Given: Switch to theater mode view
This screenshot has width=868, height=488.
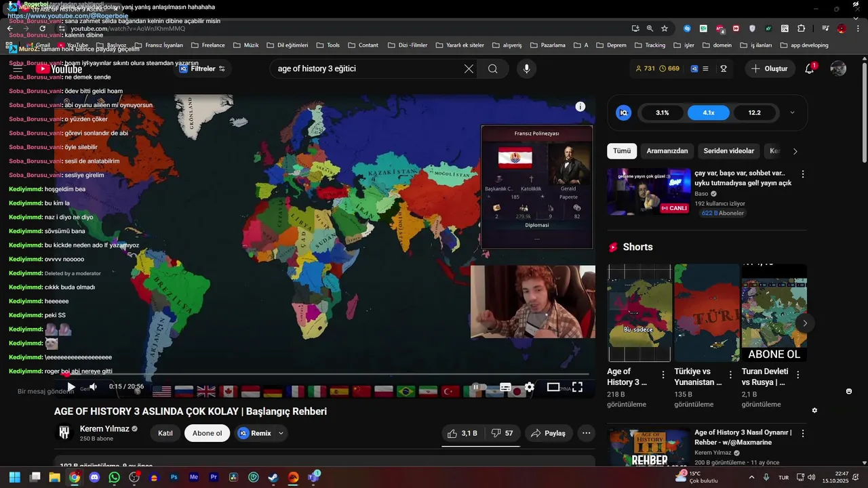Looking at the screenshot, I should (553, 387).
